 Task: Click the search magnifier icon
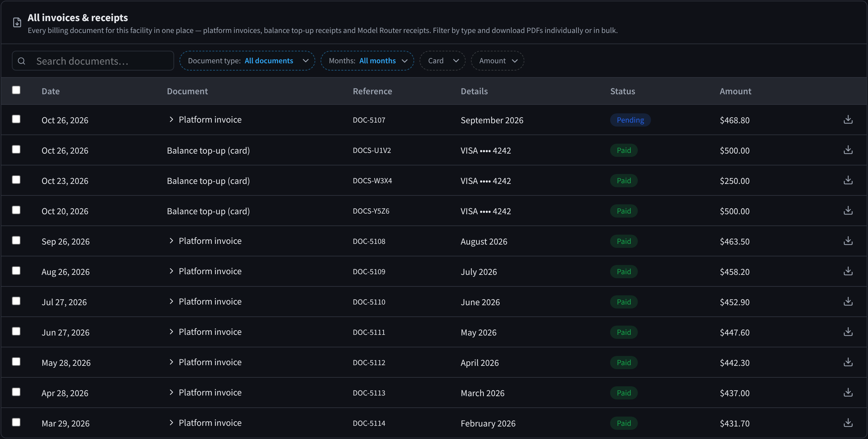[x=21, y=61]
